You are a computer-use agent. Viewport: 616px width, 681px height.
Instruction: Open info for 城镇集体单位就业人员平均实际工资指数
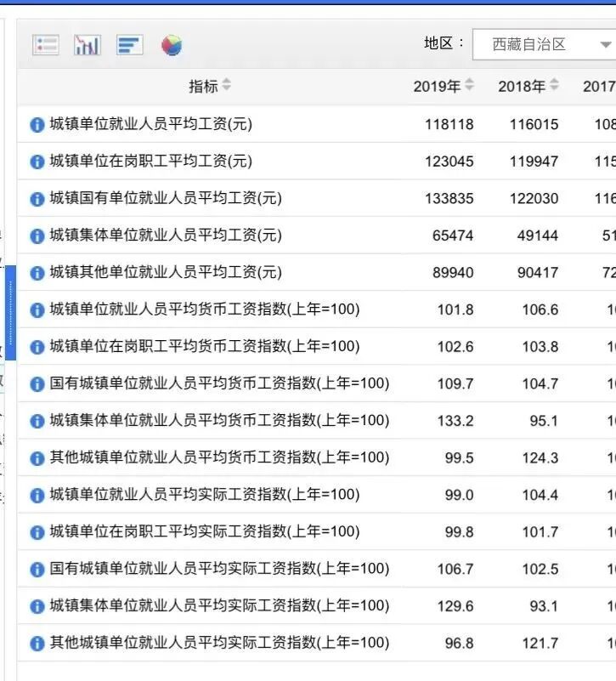coord(37,607)
